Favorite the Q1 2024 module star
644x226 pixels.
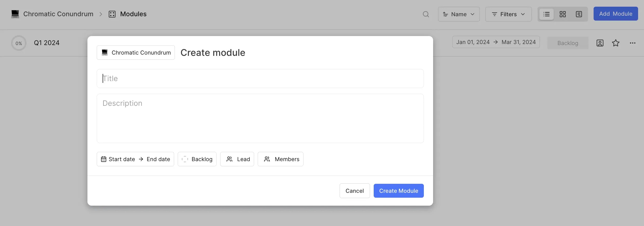616,43
